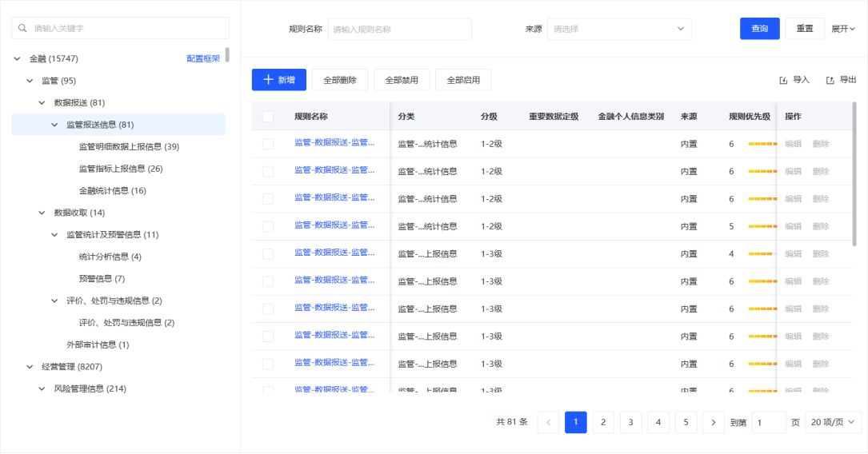868x454 pixels.
Task: Click the 规则优先级 column header
Action: coord(750,117)
